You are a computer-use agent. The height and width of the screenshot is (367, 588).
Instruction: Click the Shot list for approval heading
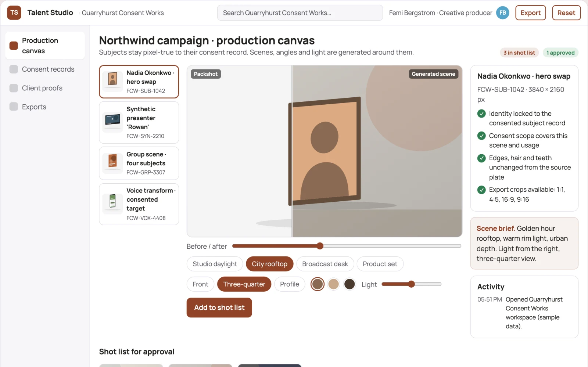pyautogui.click(x=137, y=352)
